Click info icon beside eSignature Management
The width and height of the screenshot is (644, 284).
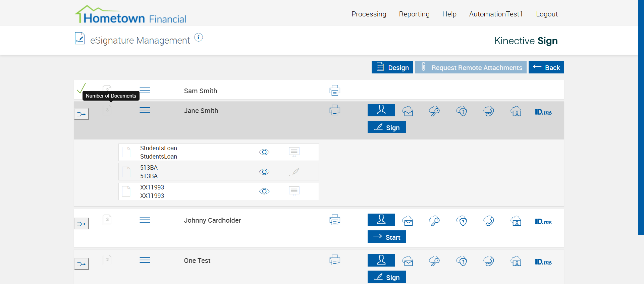click(199, 38)
